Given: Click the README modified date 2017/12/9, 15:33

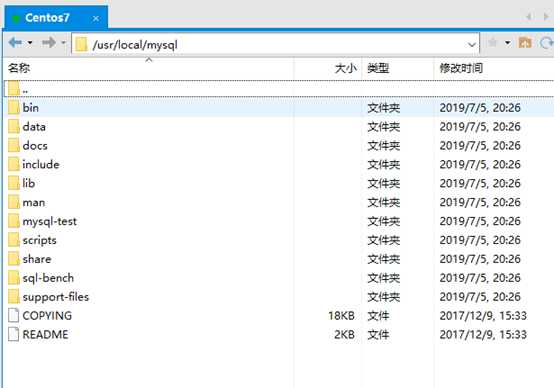Looking at the screenshot, I should click(x=483, y=334).
